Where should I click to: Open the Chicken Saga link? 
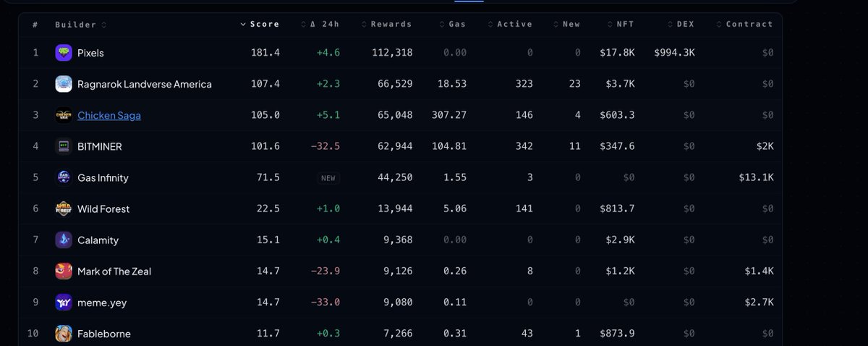tap(109, 115)
